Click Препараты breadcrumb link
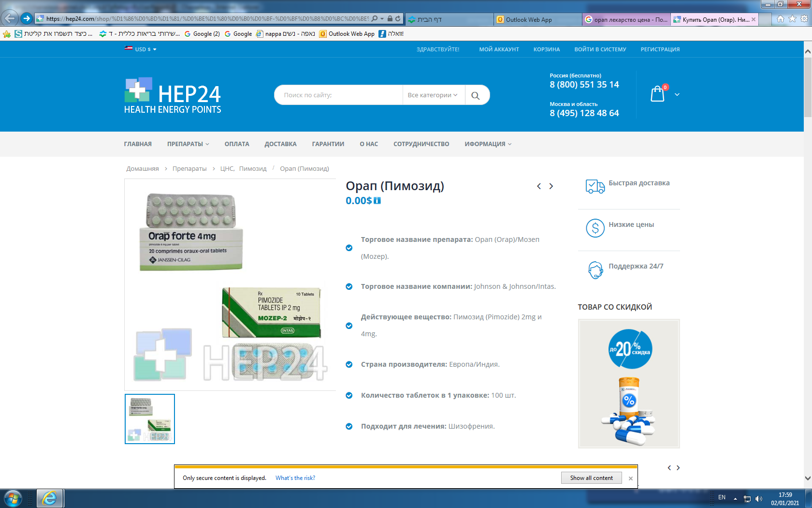Viewport: 812px width, 508px height. pos(189,169)
